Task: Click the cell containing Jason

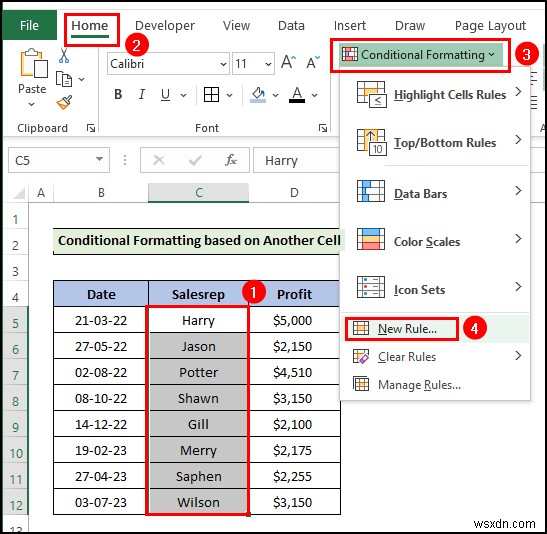Action: point(198,346)
